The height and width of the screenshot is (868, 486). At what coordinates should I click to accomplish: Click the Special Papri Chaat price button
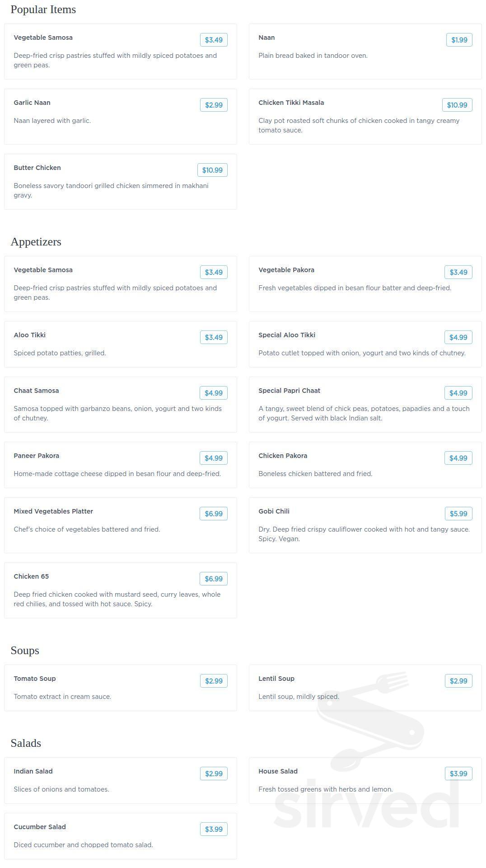coord(458,393)
